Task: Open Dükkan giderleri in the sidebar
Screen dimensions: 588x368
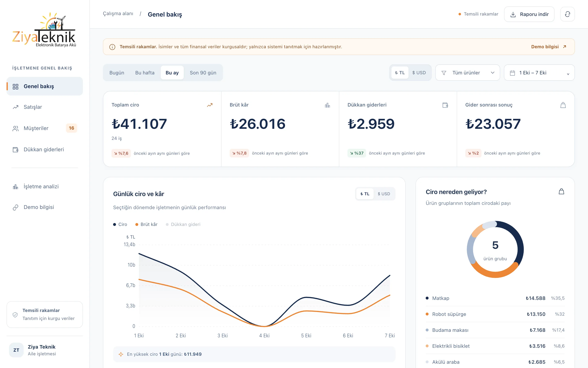Action: [45, 149]
